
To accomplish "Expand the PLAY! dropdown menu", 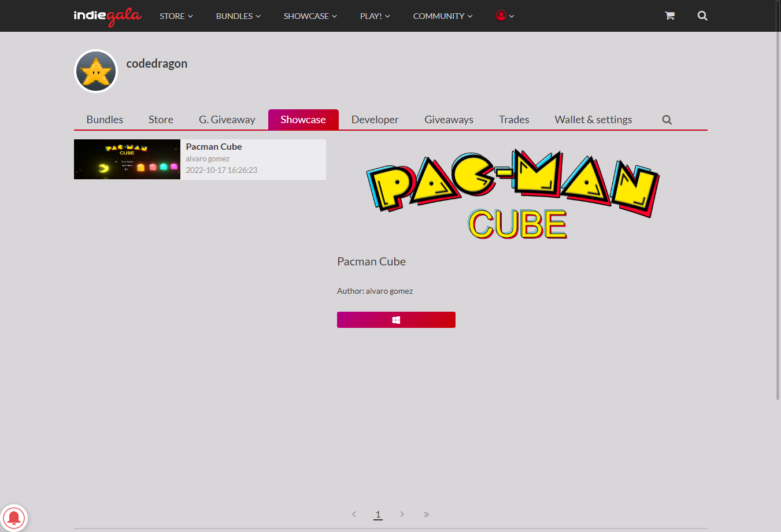I will coord(375,16).
